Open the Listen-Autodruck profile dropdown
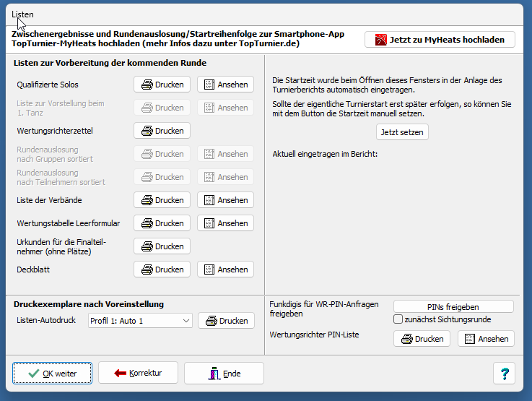532x401 pixels. pyautogui.click(x=140, y=321)
